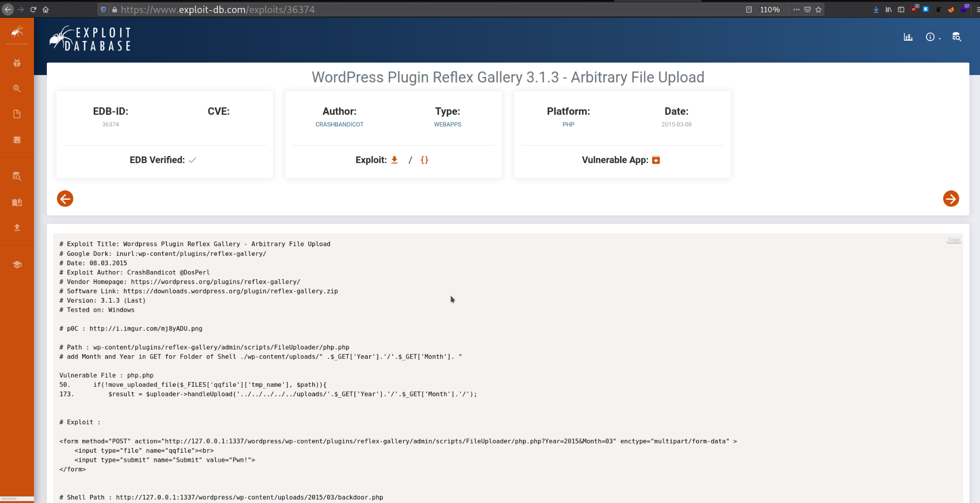Screen dimensions: 980x503
Task: Open the Training graduation-cap icon
Action: [x=17, y=264]
